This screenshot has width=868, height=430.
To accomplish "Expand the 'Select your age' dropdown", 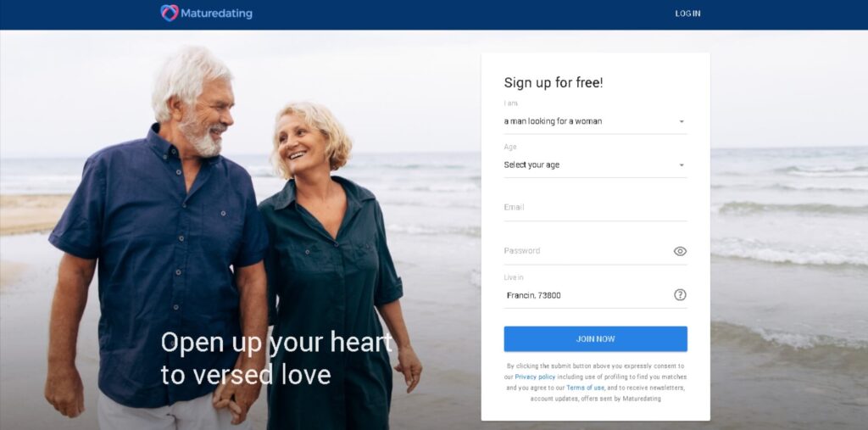I will pos(595,165).
